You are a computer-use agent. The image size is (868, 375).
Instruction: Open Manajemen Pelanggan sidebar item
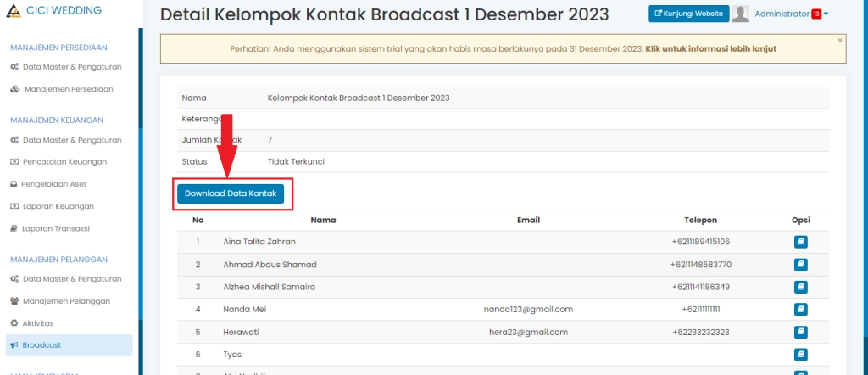(x=61, y=301)
